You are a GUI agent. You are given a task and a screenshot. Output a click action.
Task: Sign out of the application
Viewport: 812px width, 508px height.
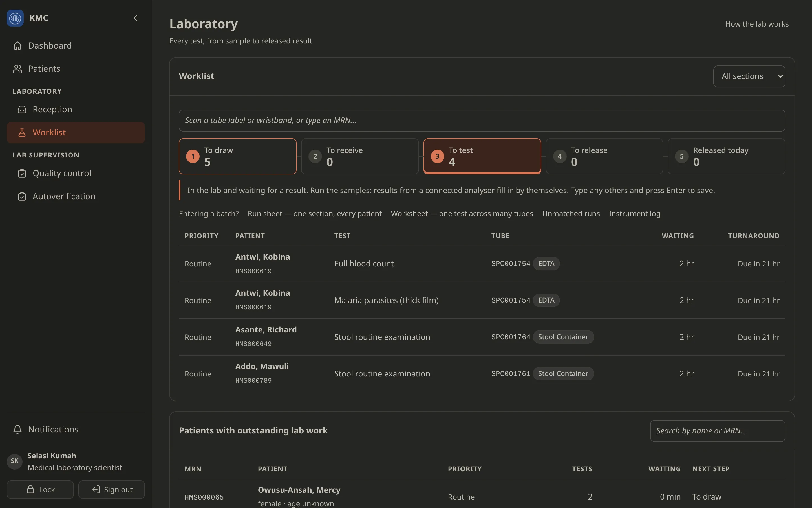pyautogui.click(x=112, y=490)
